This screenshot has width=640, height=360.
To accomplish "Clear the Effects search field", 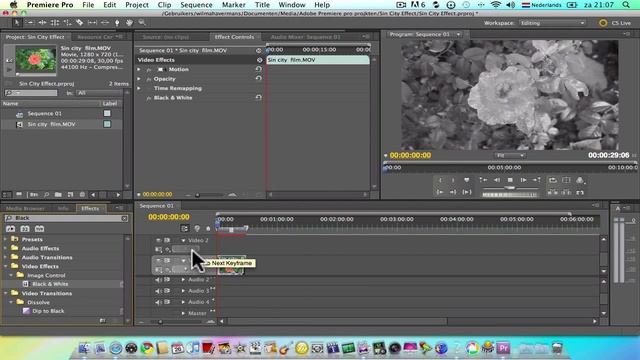I will pos(124,218).
